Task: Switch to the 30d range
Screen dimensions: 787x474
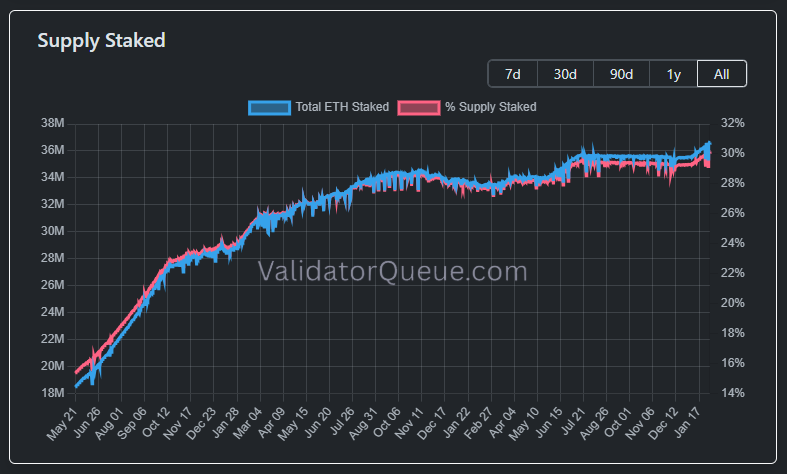Action: click(565, 74)
